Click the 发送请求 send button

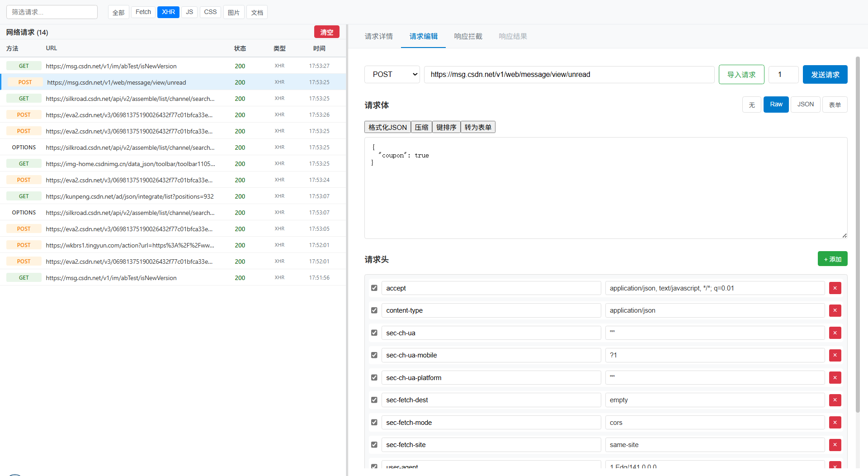click(x=825, y=75)
